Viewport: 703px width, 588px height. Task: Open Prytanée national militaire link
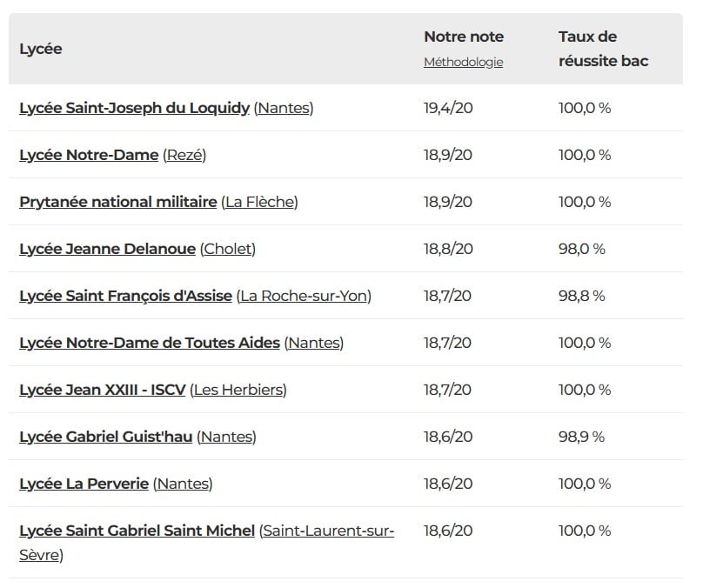pyautogui.click(x=117, y=202)
